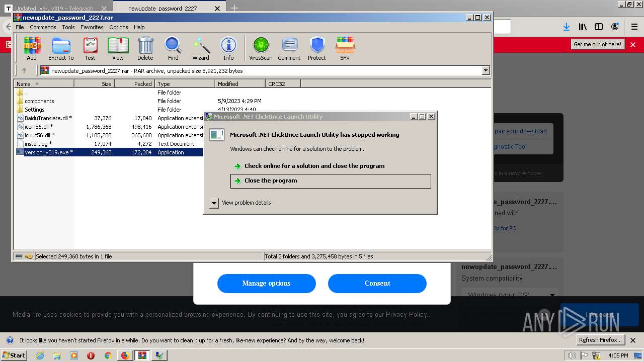The height and width of the screenshot is (362, 644).
Task: Click the taskbar clock 4:05 PM
Action: (618, 355)
